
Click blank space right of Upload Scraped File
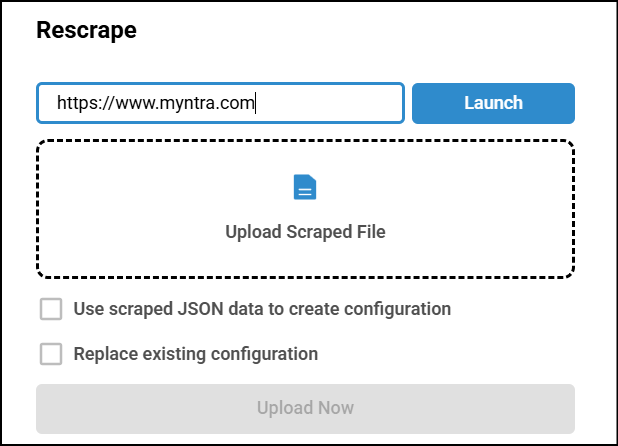(x=480, y=232)
